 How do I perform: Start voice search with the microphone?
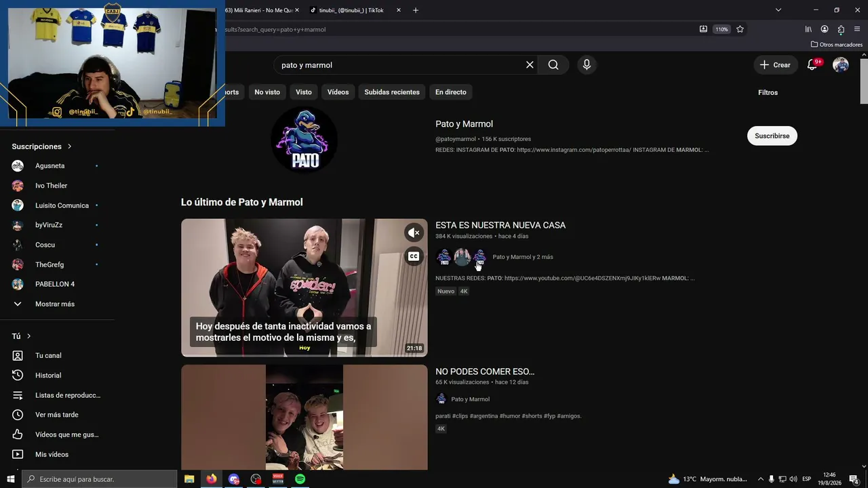(587, 65)
